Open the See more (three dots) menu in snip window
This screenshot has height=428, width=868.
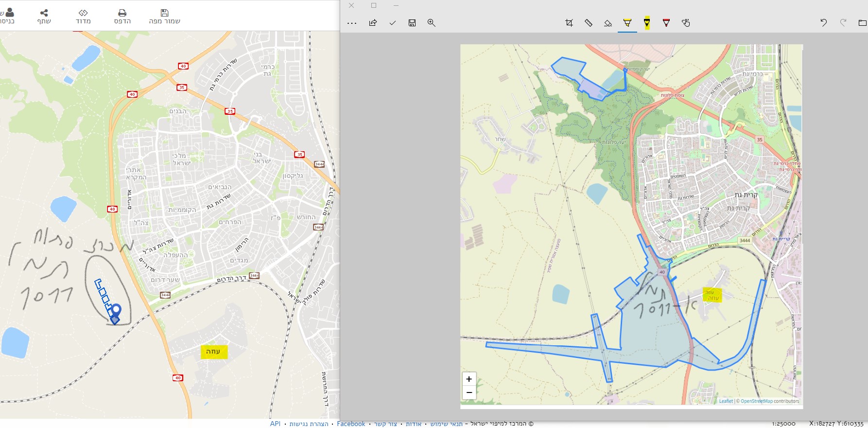(352, 23)
